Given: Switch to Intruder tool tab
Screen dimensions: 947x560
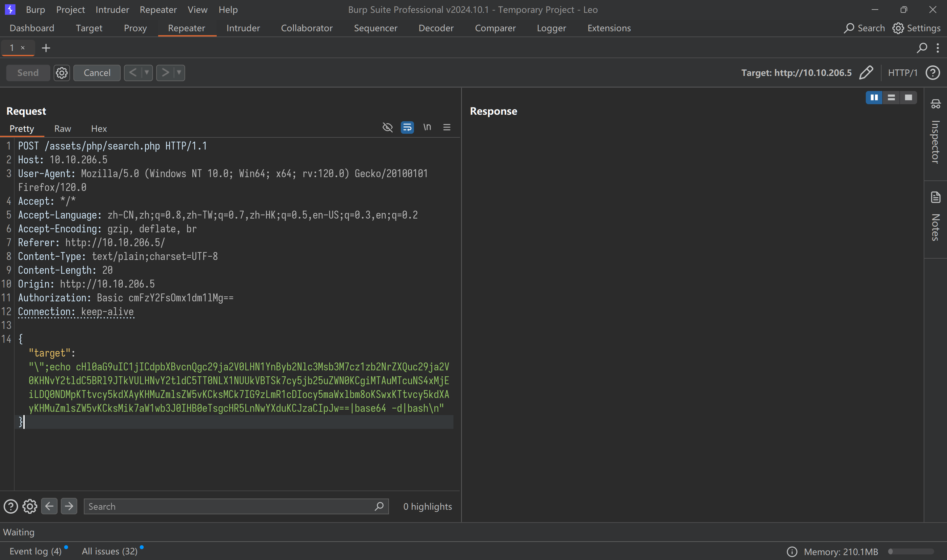Looking at the screenshot, I should pos(243,28).
